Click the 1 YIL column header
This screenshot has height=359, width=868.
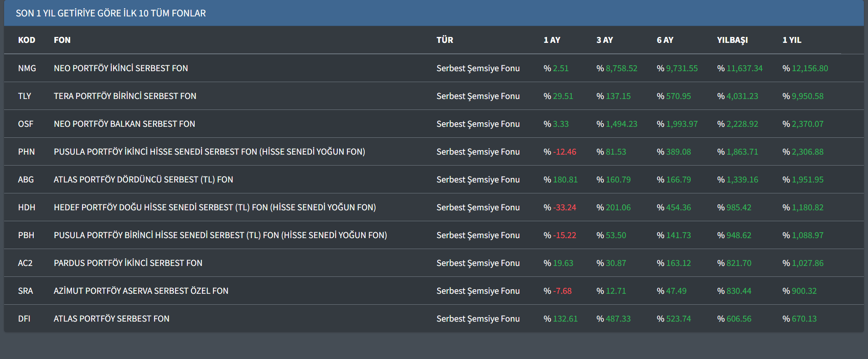pyautogui.click(x=791, y=40)
